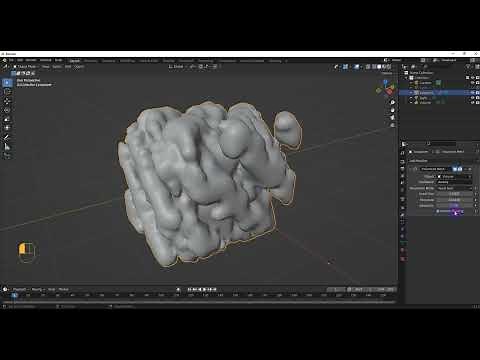Open the World properties tab
The image size is (480, 360).
[403, 191]
